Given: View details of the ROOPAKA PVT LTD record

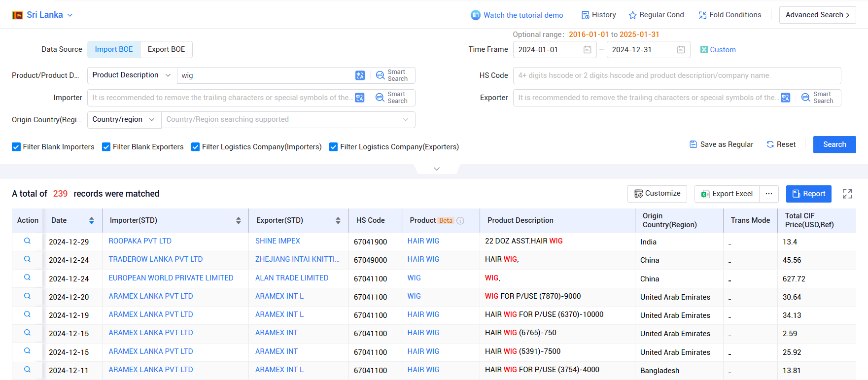Looking at the screenshot, I should pos(28,241).
